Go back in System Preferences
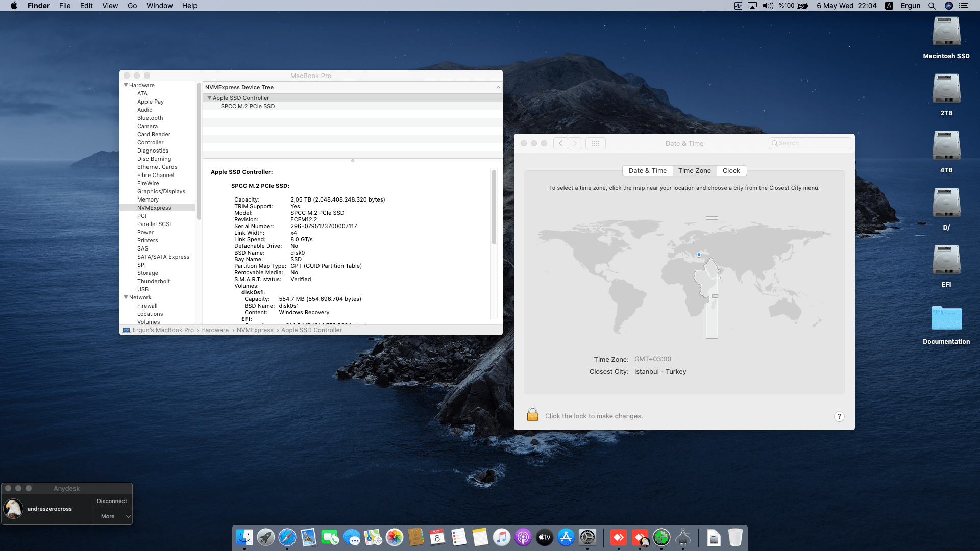The image size is (980, 551). tap(560, 143)
